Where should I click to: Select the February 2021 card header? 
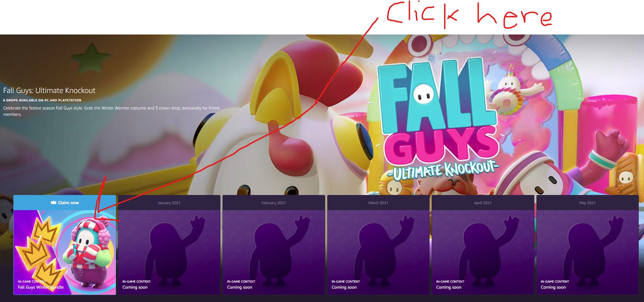274,203
